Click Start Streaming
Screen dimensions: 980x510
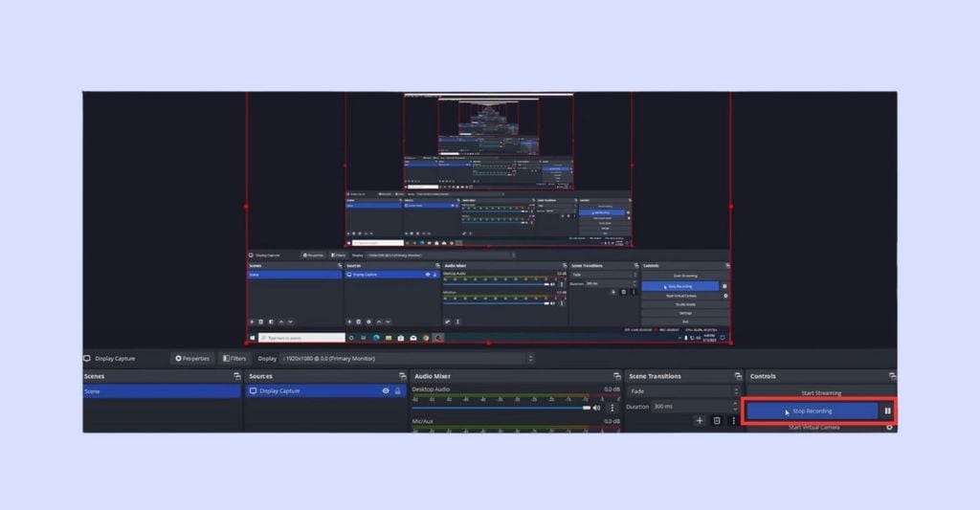(x=821, y=393)
